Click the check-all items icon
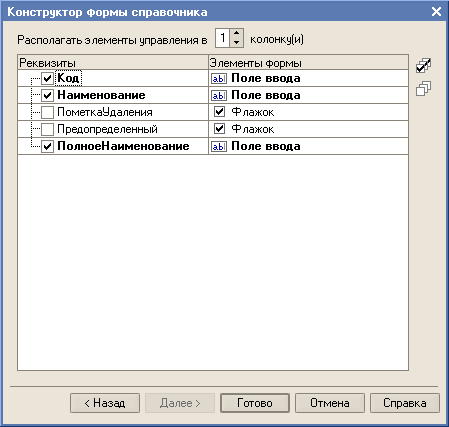 tap(423, 66)
